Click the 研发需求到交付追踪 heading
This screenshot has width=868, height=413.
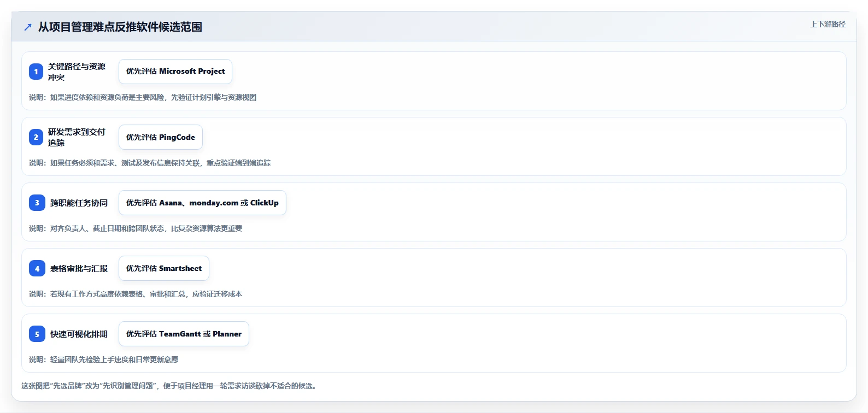click(77, 137)
